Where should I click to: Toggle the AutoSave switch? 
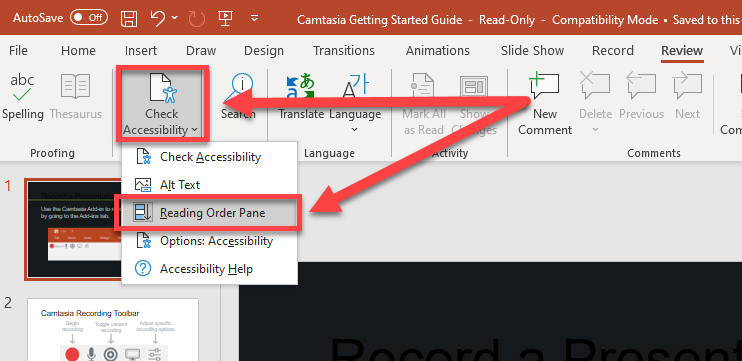coord(88,18)
